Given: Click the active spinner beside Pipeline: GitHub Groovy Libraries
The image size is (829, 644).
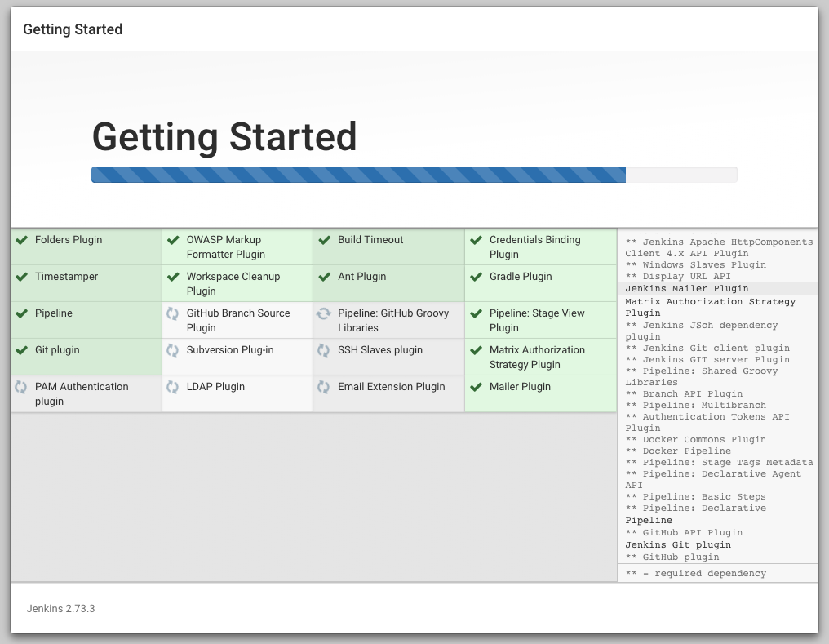Looking at the screenshot, I should pos(324,313).
